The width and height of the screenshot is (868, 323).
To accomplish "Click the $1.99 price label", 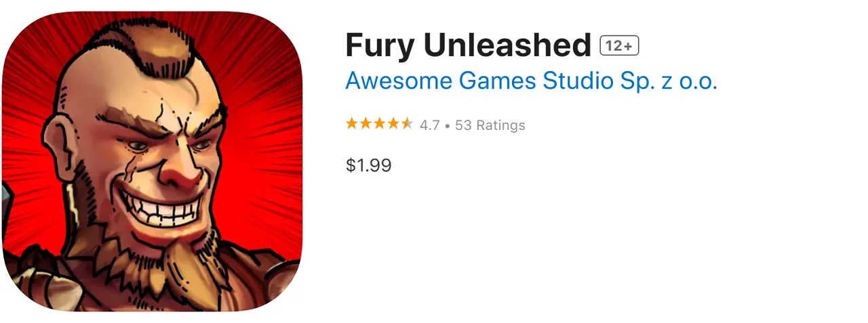I will click(x=368, y=165).
